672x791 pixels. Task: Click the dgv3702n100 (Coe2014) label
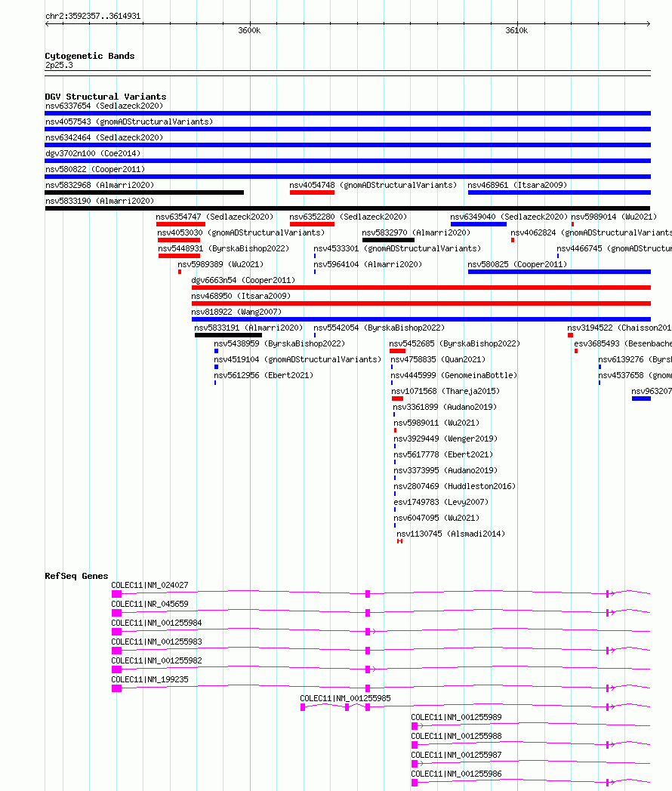pyautogui.click(x=93, y=153)
